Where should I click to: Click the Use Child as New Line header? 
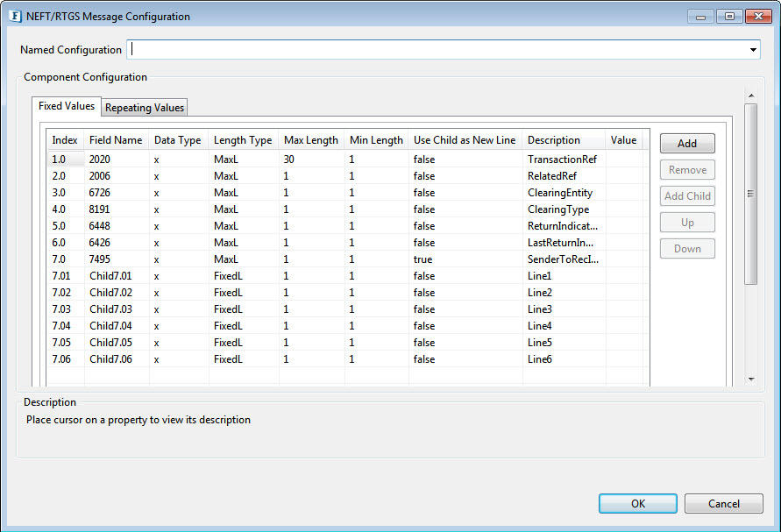(465, 140)
